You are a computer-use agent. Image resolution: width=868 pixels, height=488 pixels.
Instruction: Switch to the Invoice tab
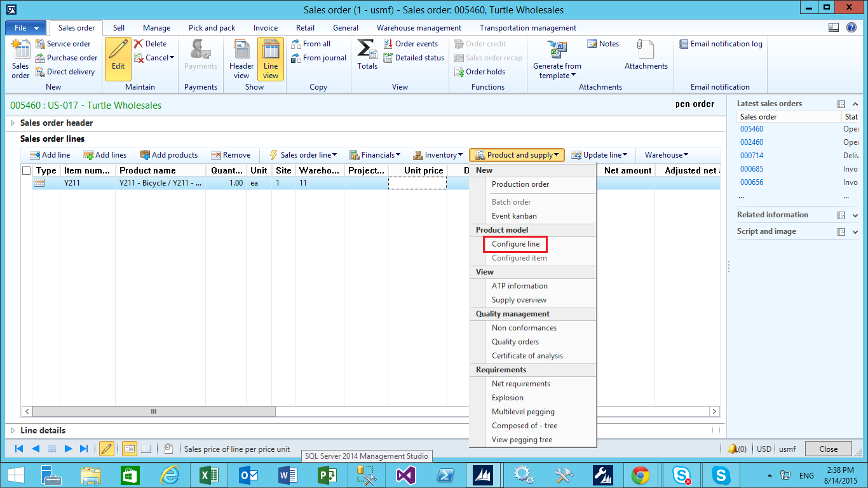click(266, 28)
